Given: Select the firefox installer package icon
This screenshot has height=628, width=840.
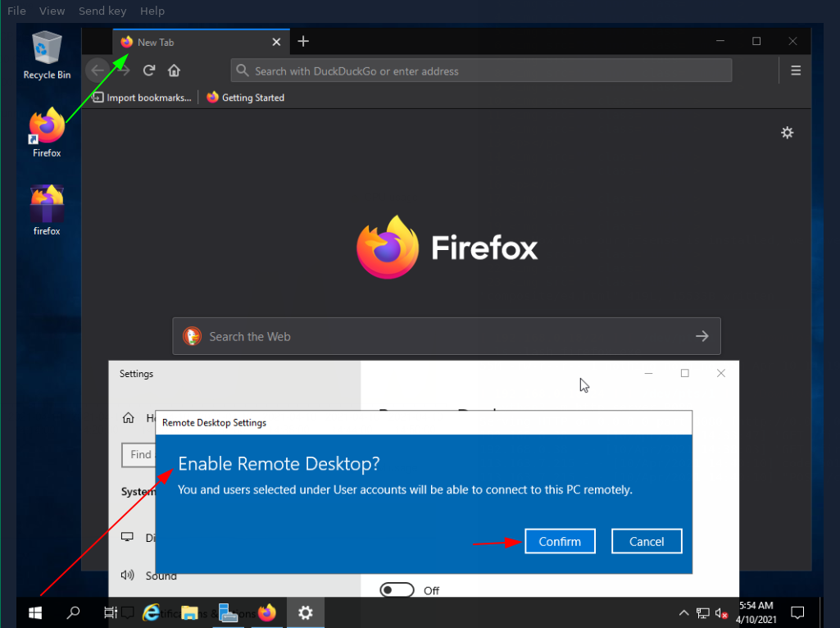Looking at the screenshot, I should coord(47,210).
